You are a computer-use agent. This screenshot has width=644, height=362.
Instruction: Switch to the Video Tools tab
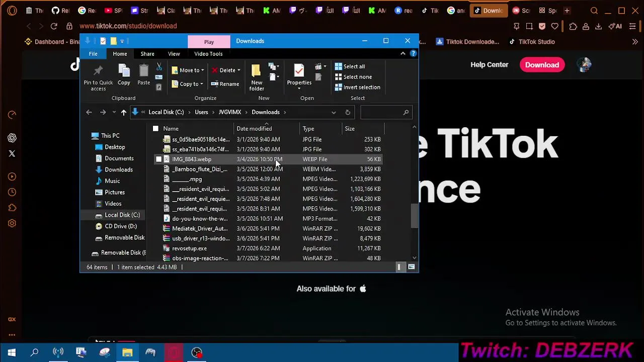click(208, 54)
